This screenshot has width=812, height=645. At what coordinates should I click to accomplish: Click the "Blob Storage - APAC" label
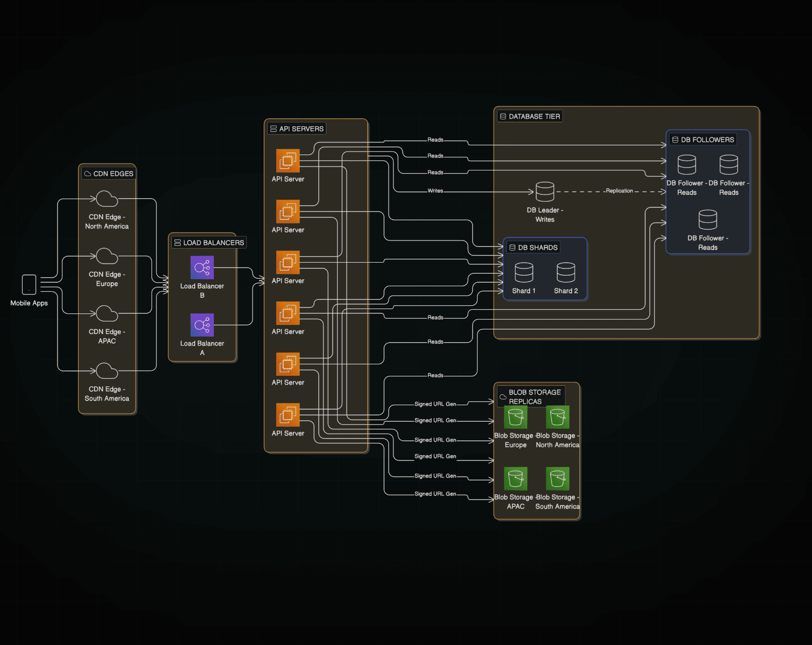(516, 502)
